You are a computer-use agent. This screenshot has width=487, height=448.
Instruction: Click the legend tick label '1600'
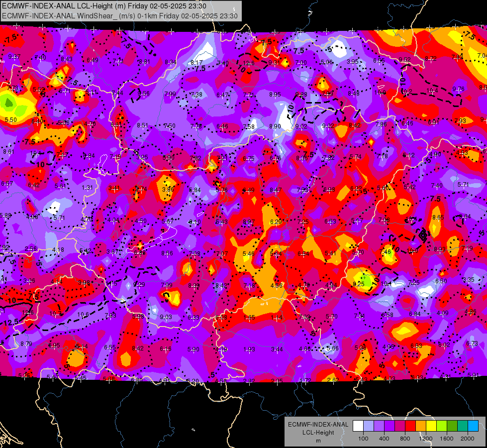pos(447,439)
